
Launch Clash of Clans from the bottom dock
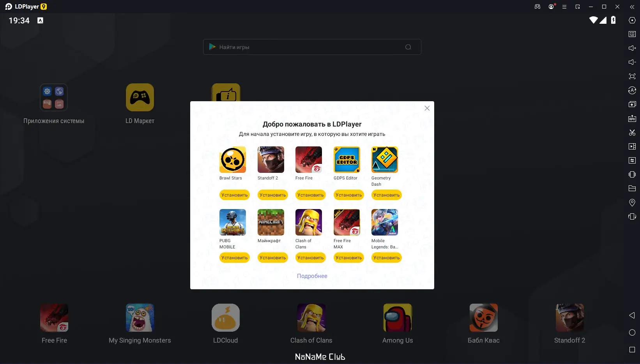pyautogui.click(x=311, y=318)
